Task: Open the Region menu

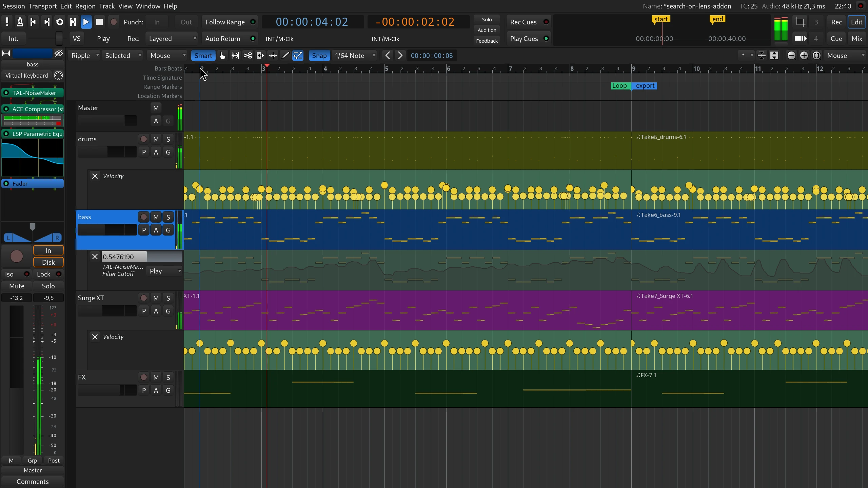Action: tap(85, 6)
